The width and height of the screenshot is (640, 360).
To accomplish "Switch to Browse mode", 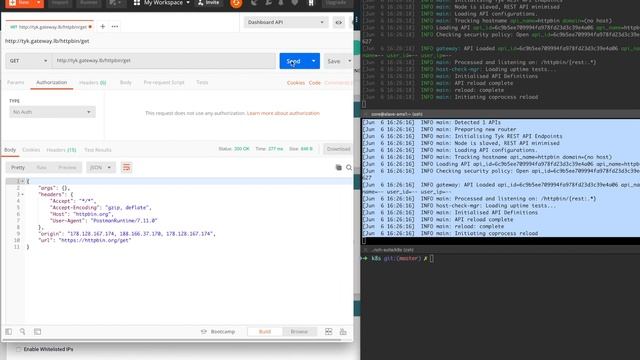I will (x=299, y=331).
